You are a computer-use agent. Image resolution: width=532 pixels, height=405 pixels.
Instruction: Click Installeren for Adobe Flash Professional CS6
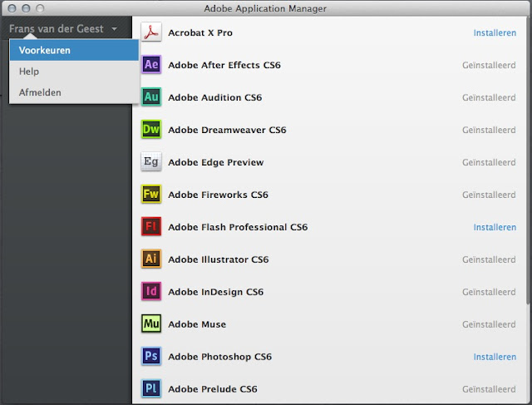click(495, 227)
